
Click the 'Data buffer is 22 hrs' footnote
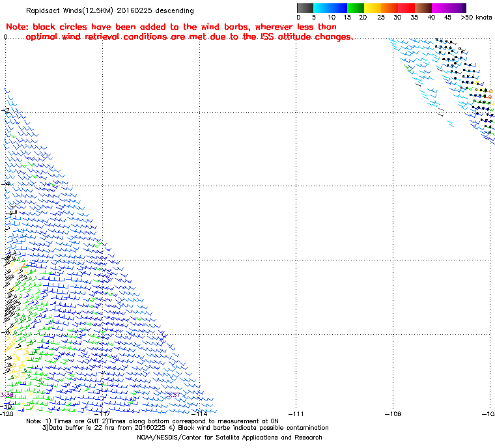186,428
